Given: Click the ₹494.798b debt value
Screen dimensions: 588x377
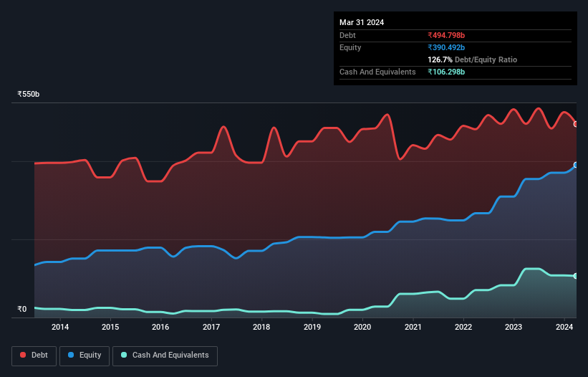Looking at the screenshot, I should [x=446, y=35].
